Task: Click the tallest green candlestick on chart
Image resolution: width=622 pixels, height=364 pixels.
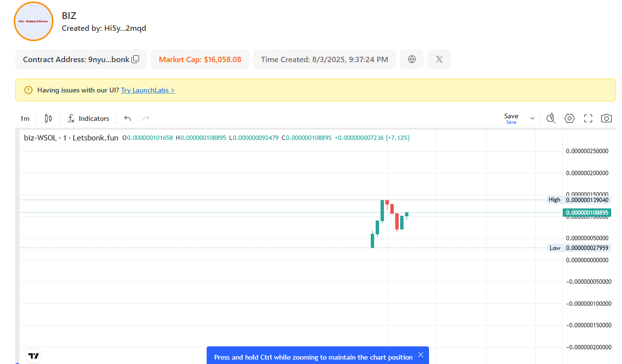Action: click(x=382, y=211)
